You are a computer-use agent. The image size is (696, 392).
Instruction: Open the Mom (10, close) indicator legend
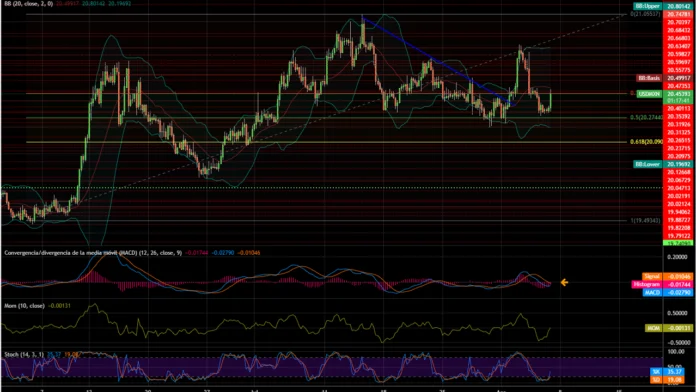click(24, 306)
